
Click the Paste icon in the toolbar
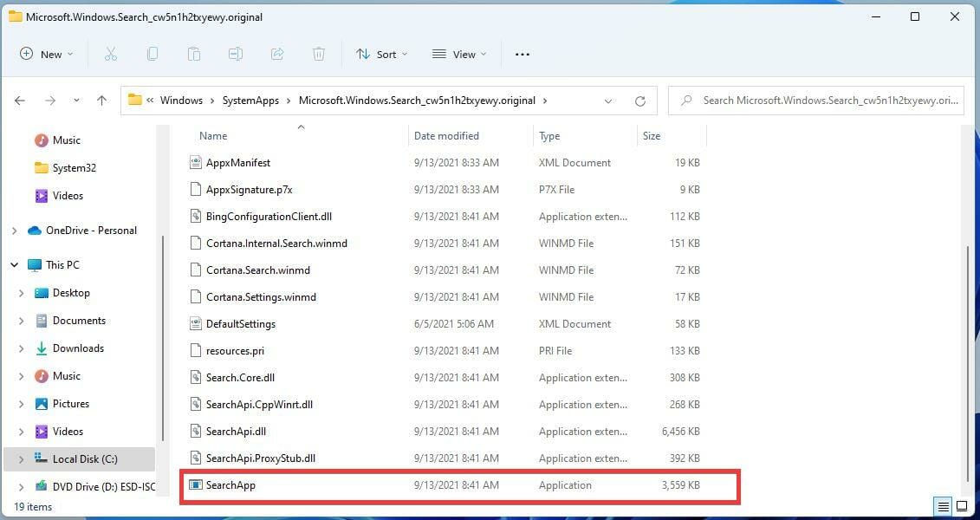tap(194, 54)
